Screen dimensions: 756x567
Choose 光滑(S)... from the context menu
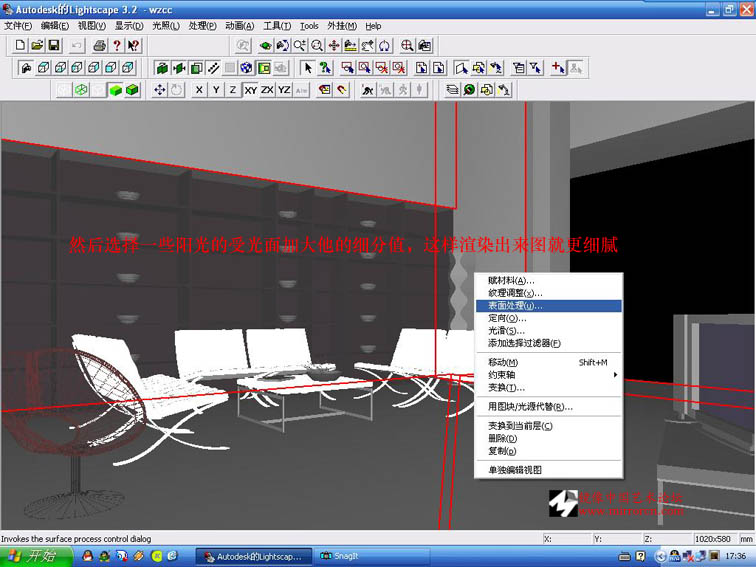click(x=549, y=331)
